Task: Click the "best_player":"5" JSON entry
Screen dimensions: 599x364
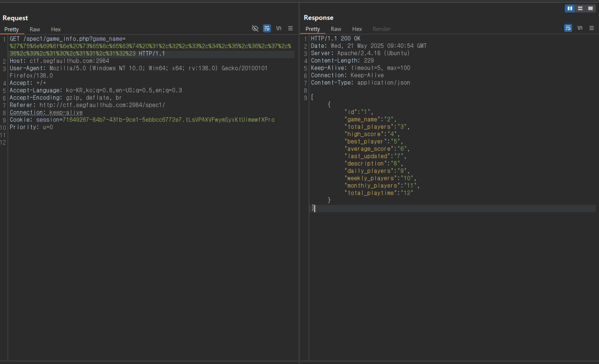Action: [374, 142]
